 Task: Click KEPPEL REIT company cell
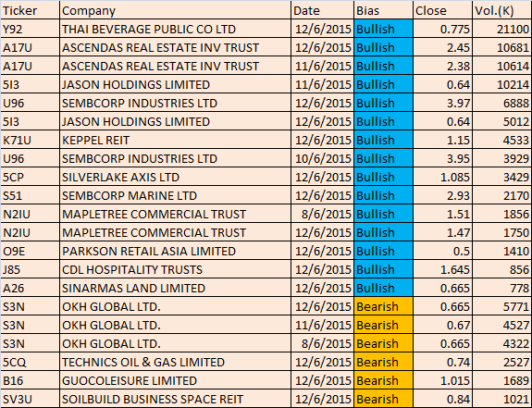coord(175,140)
